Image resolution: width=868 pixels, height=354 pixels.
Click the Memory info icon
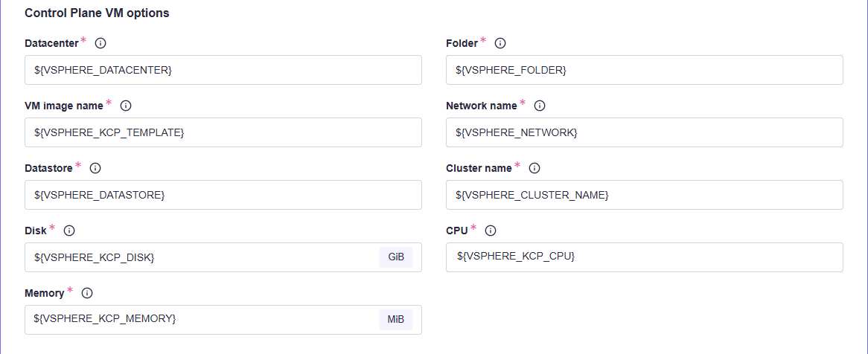[x=86, y=293]
